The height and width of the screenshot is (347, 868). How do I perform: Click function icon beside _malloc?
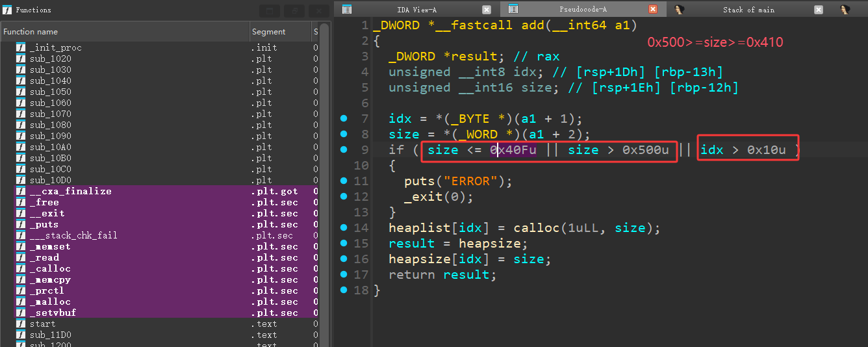(x=21, y=302)
